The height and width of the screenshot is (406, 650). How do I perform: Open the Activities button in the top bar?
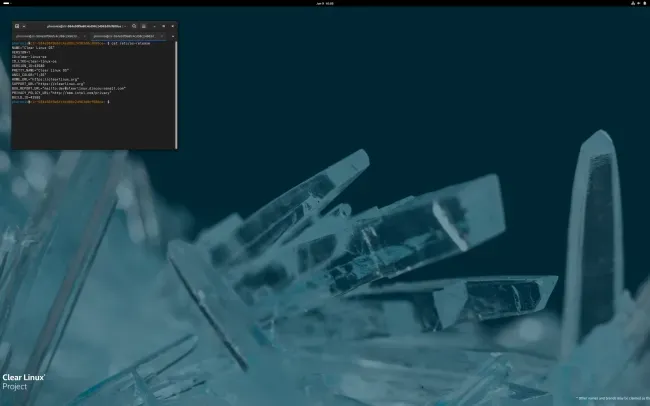pos(7,3)
